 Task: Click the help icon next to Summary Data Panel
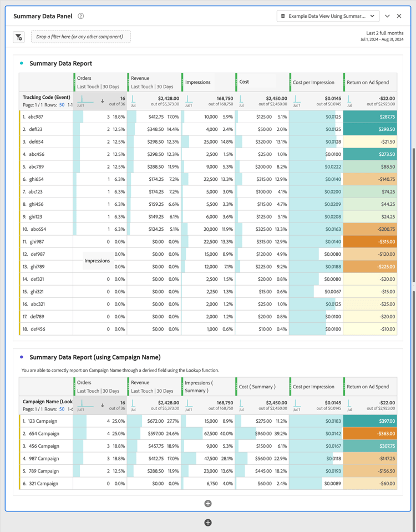pyautogui.click(x=80, y=17)
